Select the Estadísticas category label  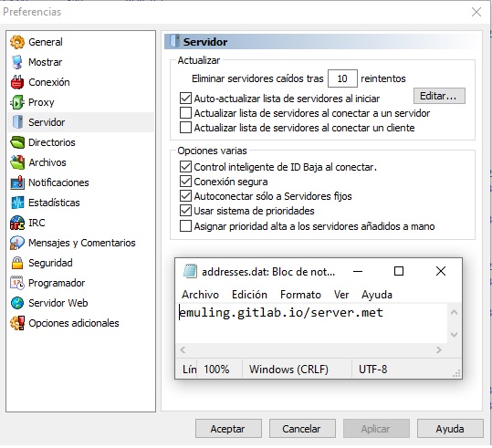pos(54,203)
